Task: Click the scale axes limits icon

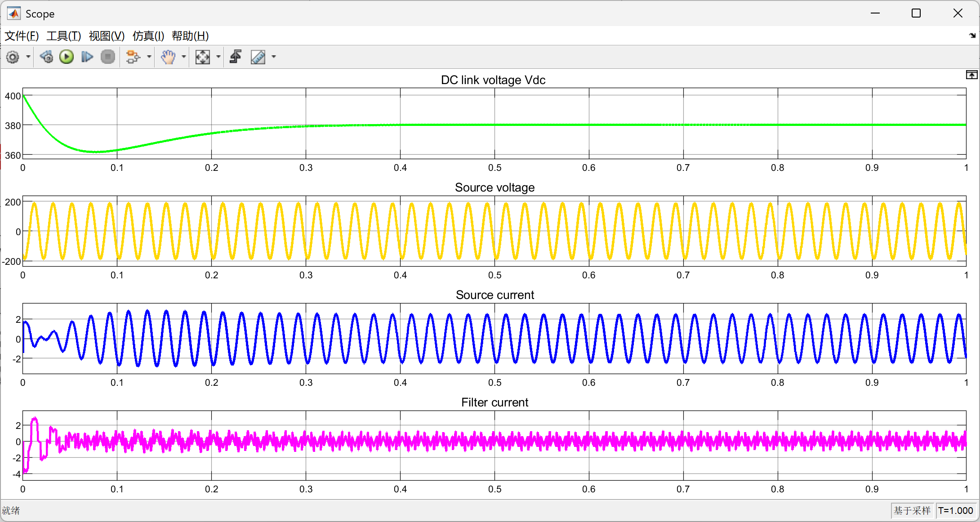Action: [x=203, y=57]
